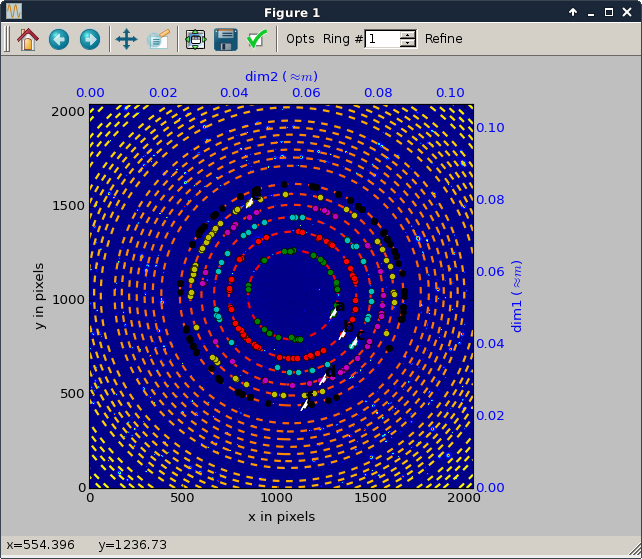Select the Zoom to rectangle tool
642x559 pixels.
159,39
